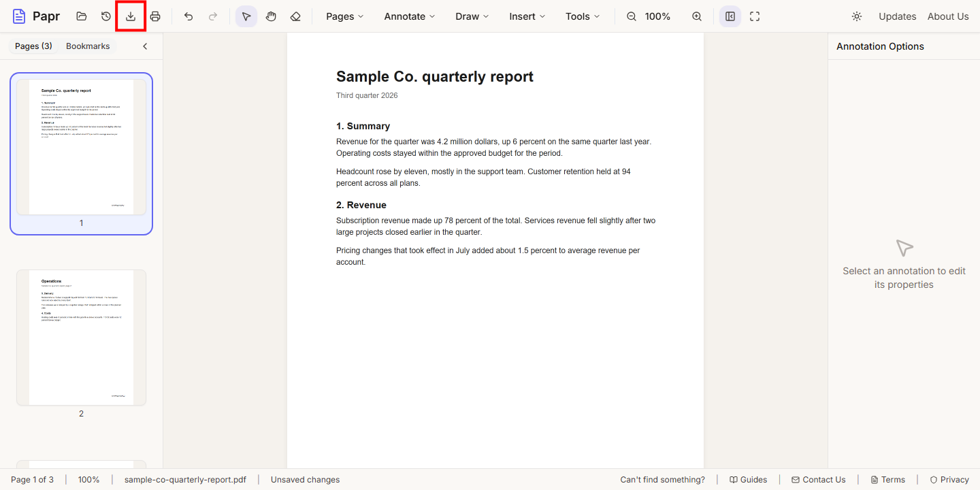This screenshot has width=980, height=490.
Task: Undo the last change
Action: [x=189, y=16]
